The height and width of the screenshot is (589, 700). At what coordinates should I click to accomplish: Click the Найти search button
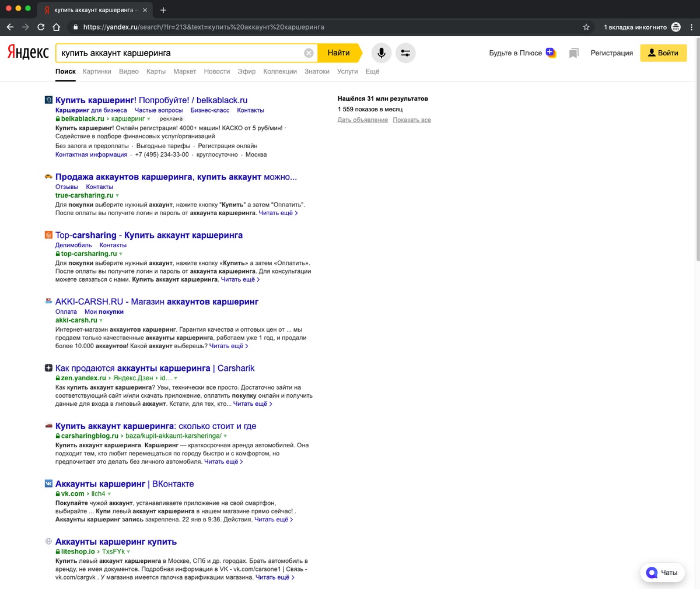339,53
